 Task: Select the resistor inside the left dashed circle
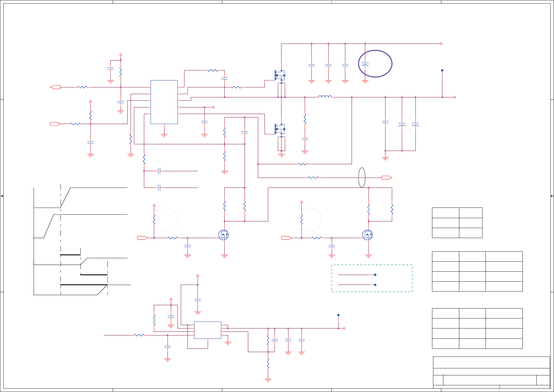[x=154, y=219]
